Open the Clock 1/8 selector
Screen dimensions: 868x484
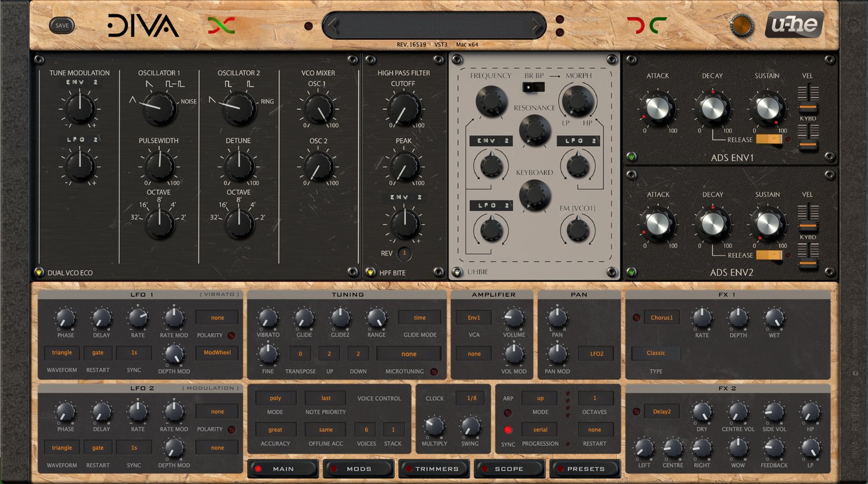[x=472, y=398]
